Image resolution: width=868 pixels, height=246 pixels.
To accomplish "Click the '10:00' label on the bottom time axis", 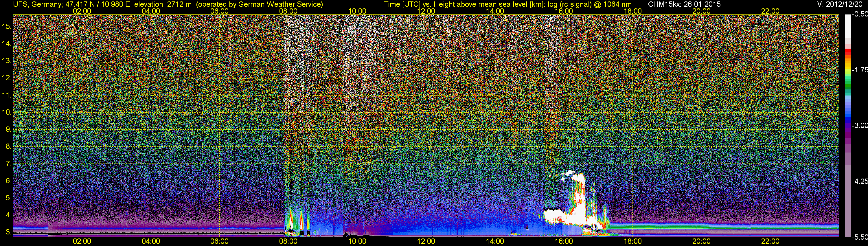I will [357, 241].
